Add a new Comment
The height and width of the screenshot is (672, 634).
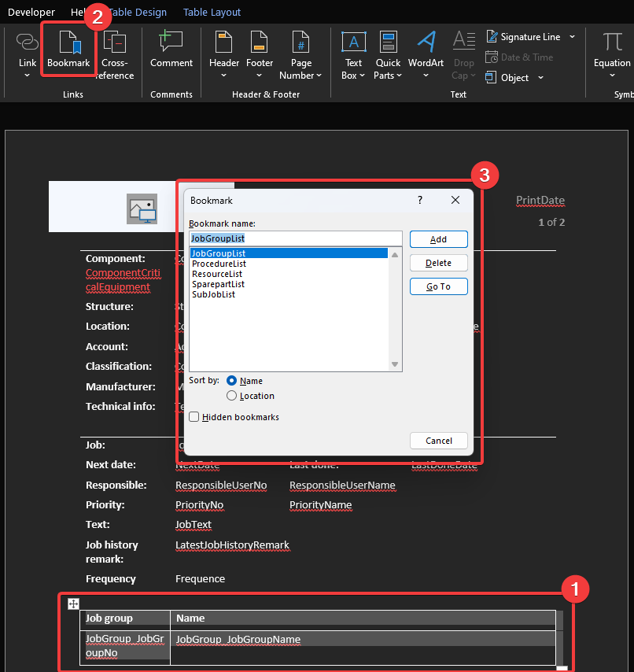click(x=171, y=50)
